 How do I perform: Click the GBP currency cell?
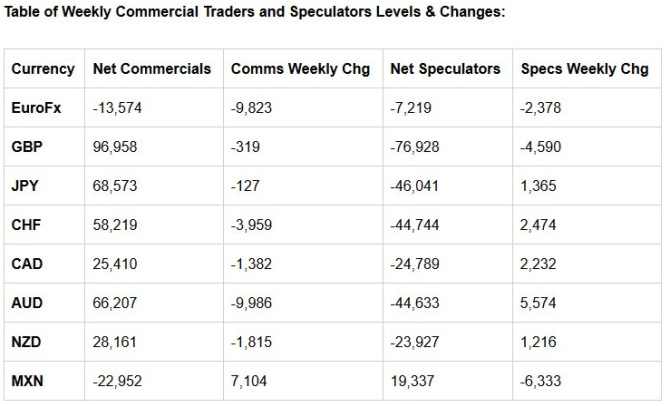(x=27, y=147)
